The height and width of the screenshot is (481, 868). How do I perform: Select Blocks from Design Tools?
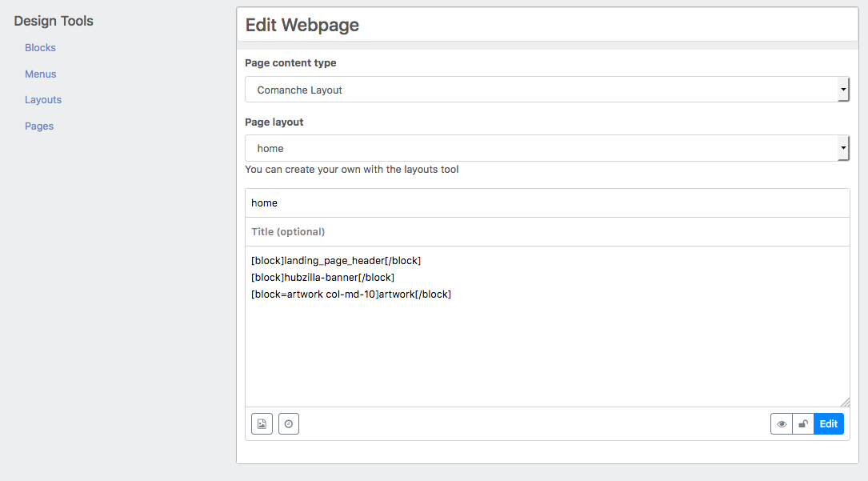tap(40, 47)
